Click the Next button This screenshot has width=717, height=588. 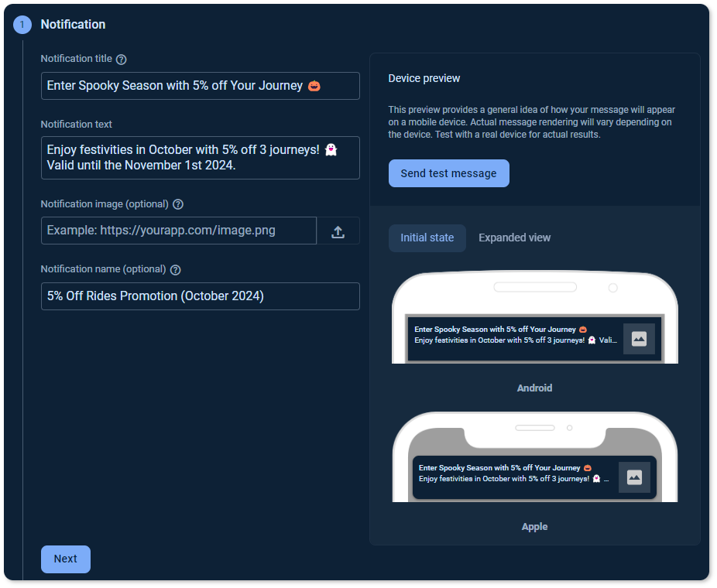65,559
